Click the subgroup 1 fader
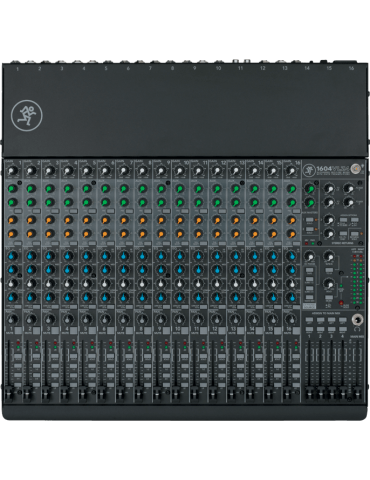 [x=309, y=394]
